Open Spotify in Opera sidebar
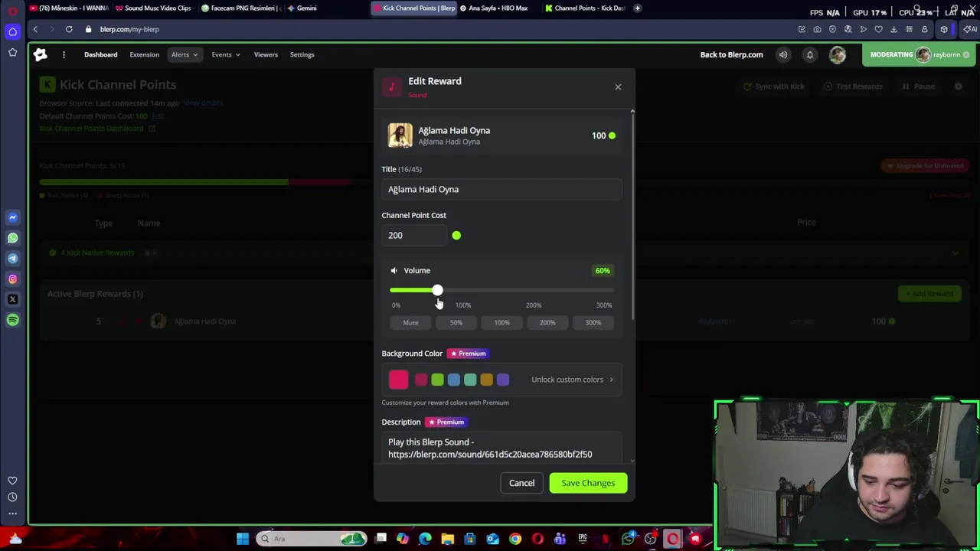Image resolution: width=980 pixels, height=551 pixels. (x=12, y=320)
